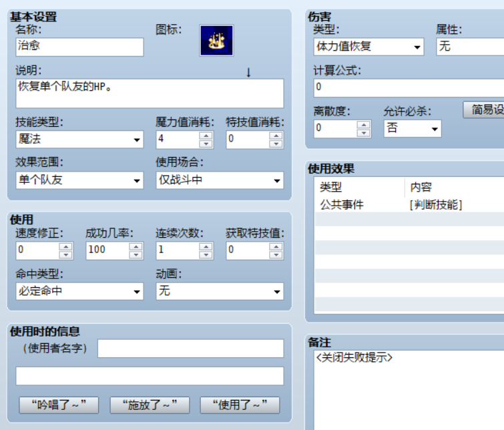Screen dimensions: 504x430
Task: Open the 允许必杀 dropdown showing 否
Action: (413, 129)
